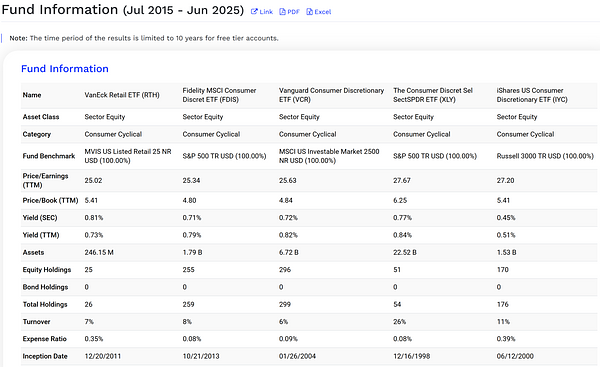The width and height of the screenshot is (600, 367).
Task: Select the 4.80 Price/Book value
Action: 189,200
